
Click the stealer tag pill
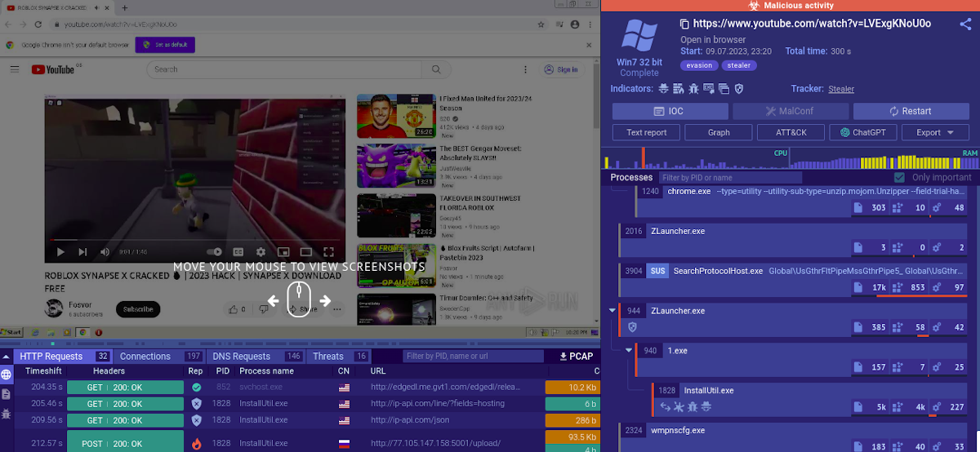(x=738, y=65)
